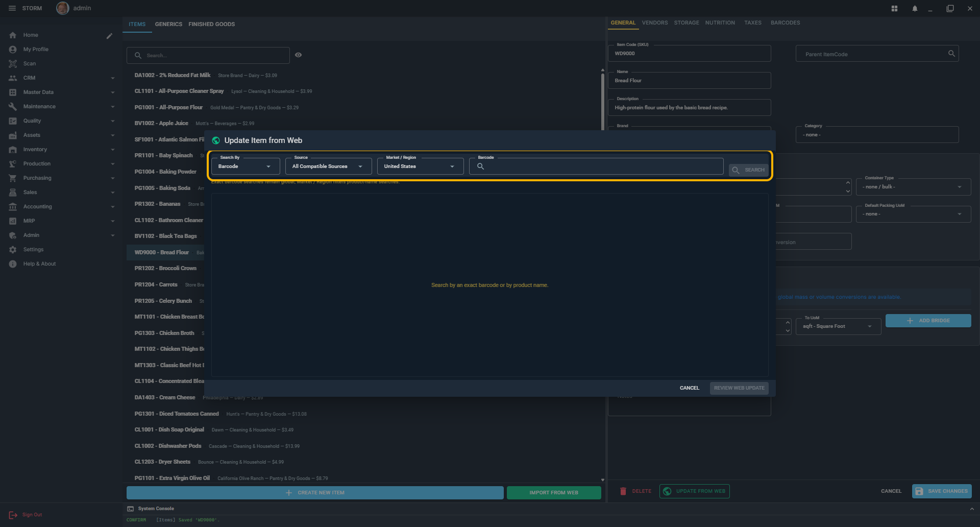
Task: Select CL1002 - Dishwasher Pods row
Action: [364, 446]
